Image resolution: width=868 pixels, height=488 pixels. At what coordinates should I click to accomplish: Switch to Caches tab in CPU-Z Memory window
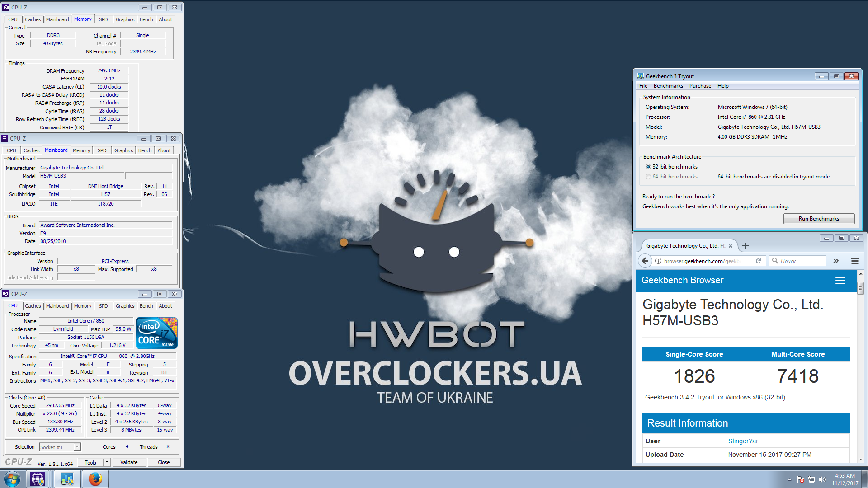point(33,19)
